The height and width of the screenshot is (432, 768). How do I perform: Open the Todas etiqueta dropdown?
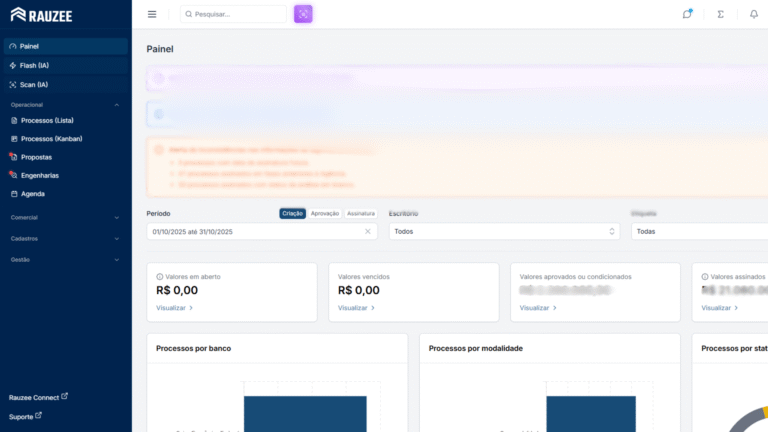(699, 232)
